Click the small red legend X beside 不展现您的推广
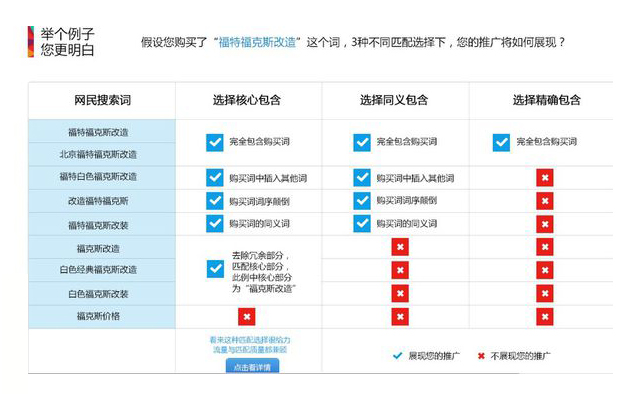This screenshot has width=642, height=394. [481, 356]
